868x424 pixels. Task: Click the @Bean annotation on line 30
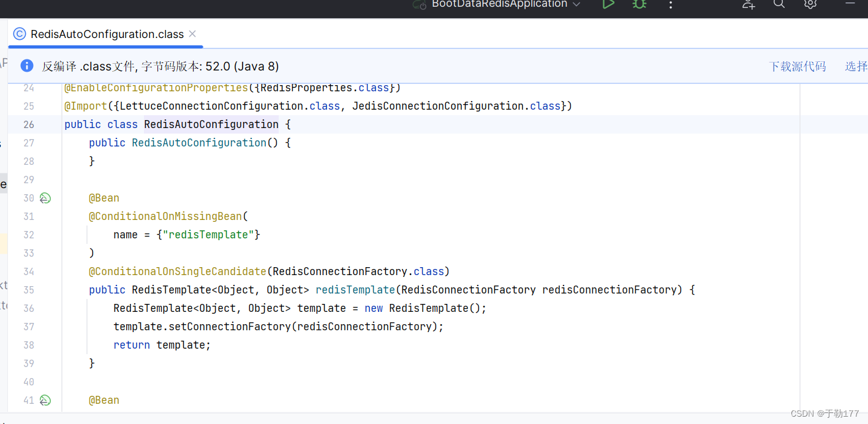[x=104, y=198]
